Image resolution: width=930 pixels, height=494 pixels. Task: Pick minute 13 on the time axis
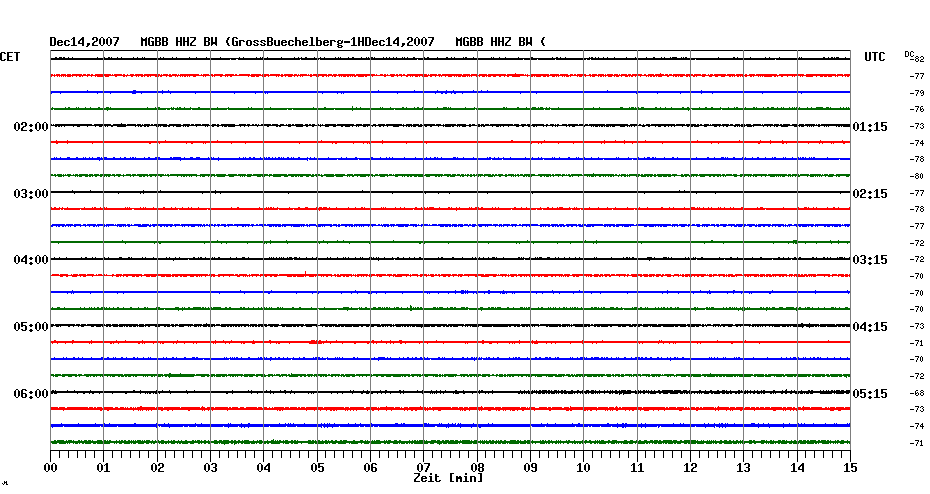click(x=743, y=468)
